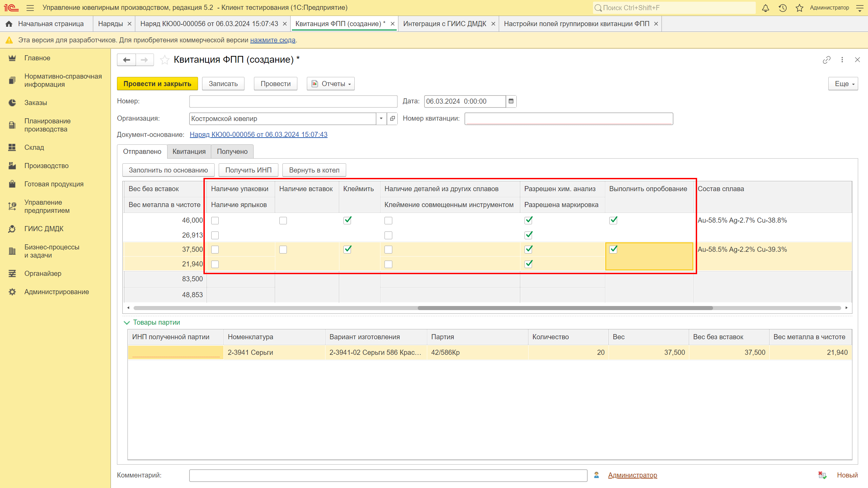Screen dimensions: 868x488
Task: Open notifications bell icon
Action: [766, 8]
